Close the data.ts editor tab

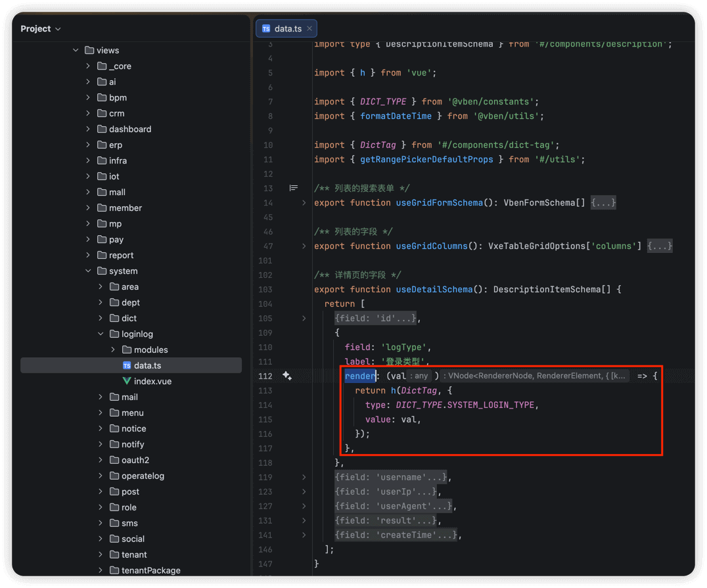coord(310,28)
